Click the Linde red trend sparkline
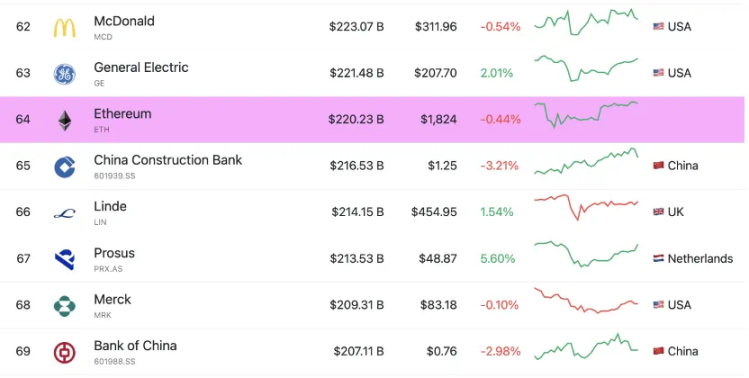The height and width of the screenshot is (378, 749). [586, 207]
